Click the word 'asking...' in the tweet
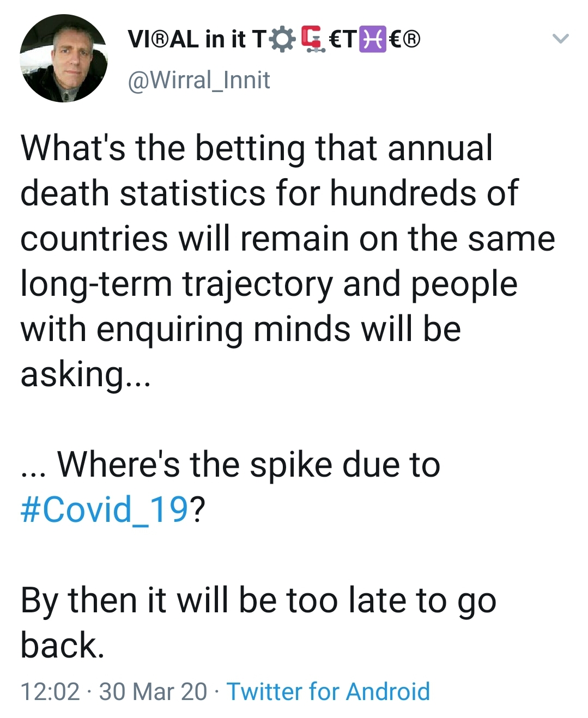 click(x=85, y=374)
